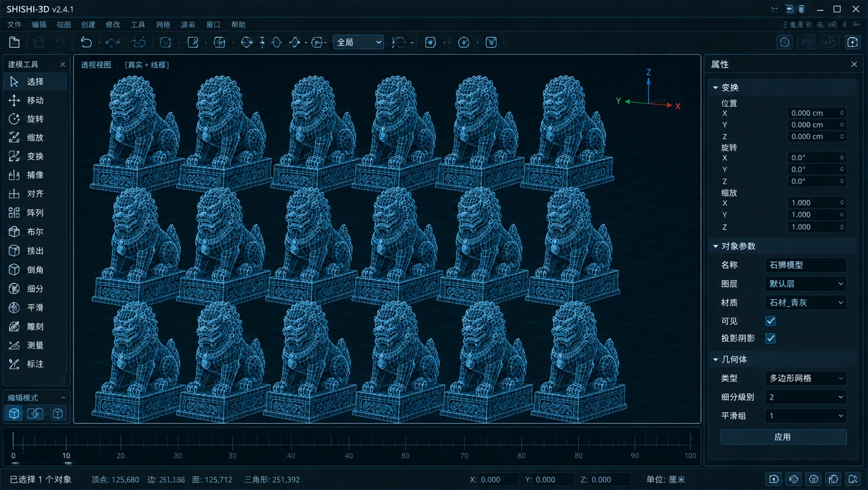Toggle the 投影阴影 cast shadow checkbox
Image resolution: width=868 pixels, height=490 pixels.
(770, 338)
